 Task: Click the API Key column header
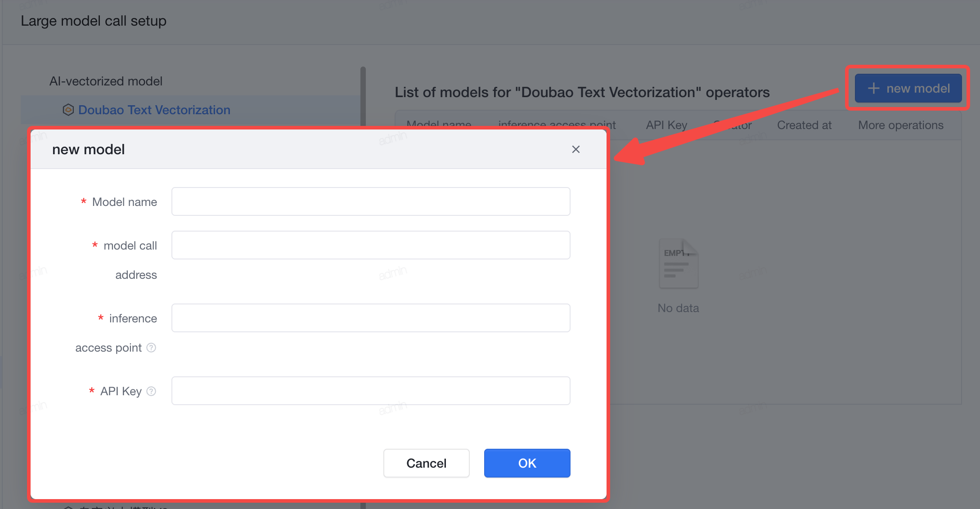click(x=666, y=125)
